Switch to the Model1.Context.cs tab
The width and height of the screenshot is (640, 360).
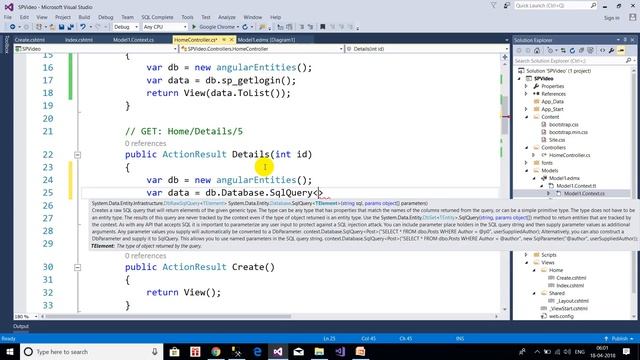(x=133, y=40)
